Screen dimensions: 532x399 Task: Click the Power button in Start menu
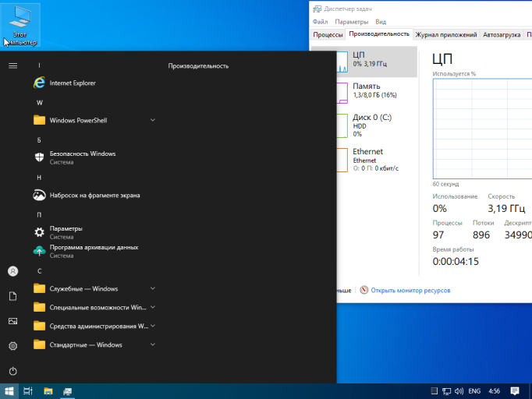pos(13,371)
